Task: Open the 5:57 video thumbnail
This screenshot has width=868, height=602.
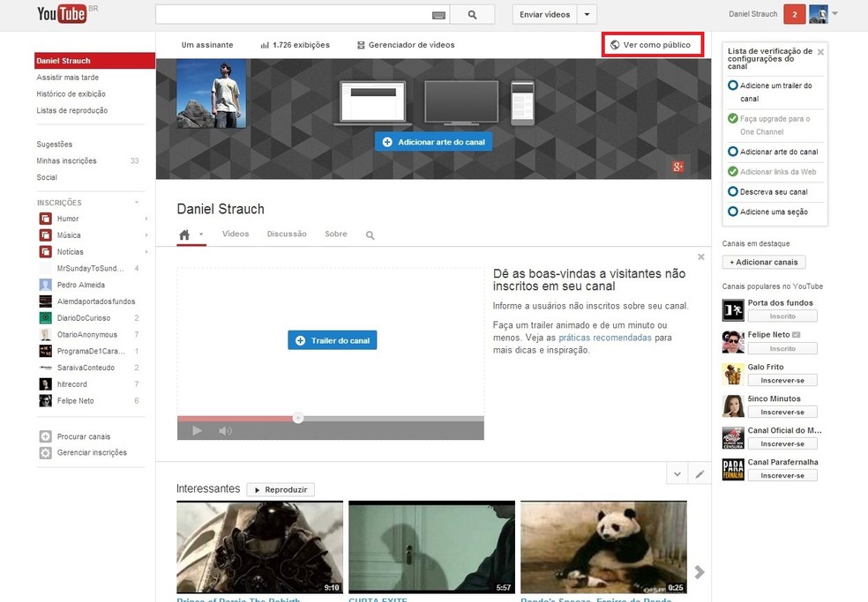Action: [x=431, y=547]
